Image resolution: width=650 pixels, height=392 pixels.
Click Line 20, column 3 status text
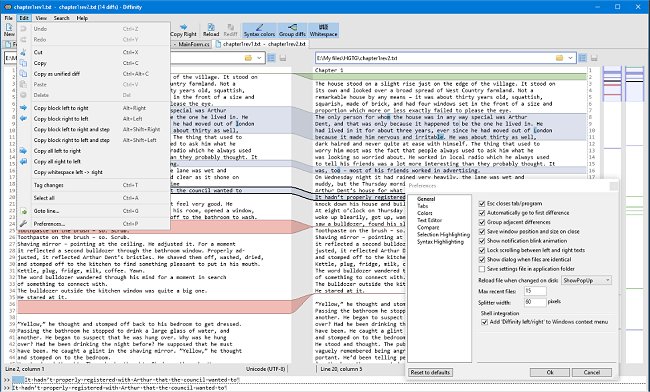[x=341, y=369]
